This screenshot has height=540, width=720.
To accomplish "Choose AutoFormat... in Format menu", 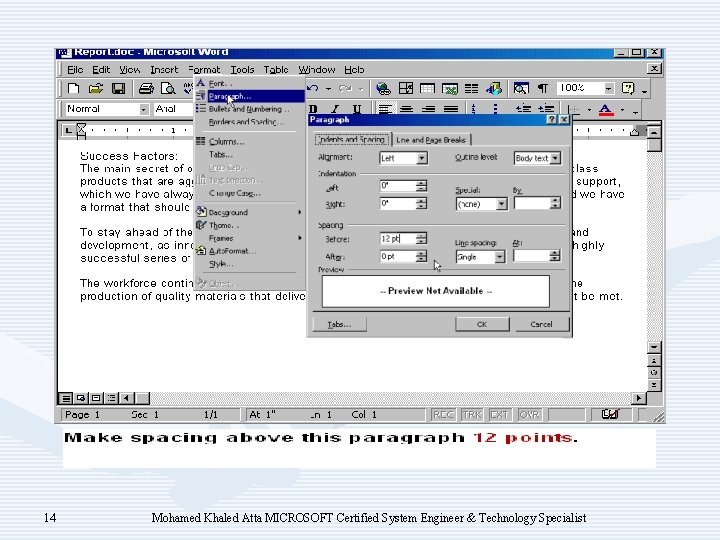I will (x=249, y=251).
